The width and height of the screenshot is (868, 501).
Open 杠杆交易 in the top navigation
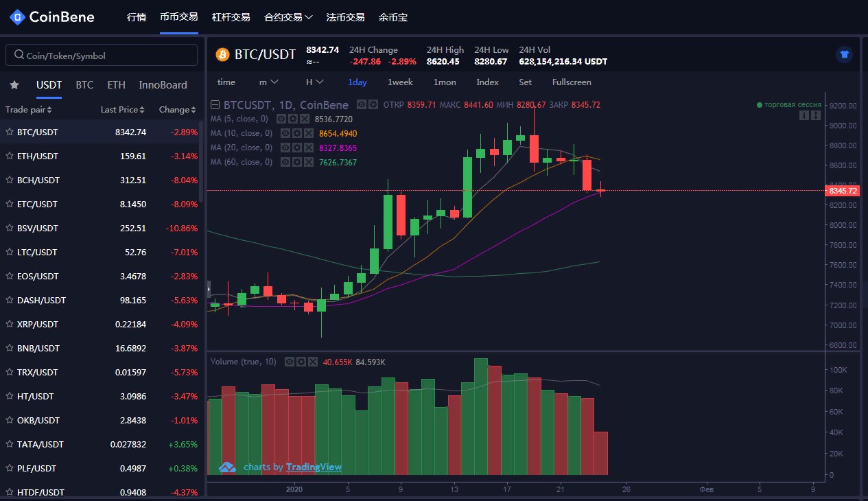click(x=231, y=17)
